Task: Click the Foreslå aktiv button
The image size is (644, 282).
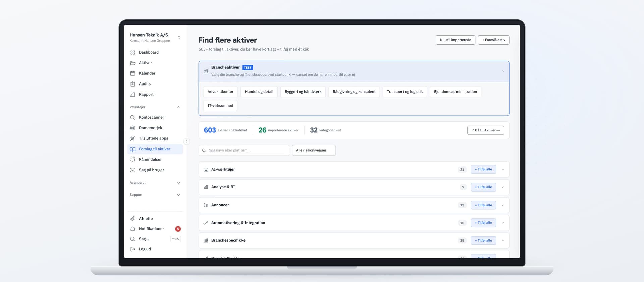Action: (493, 40)
